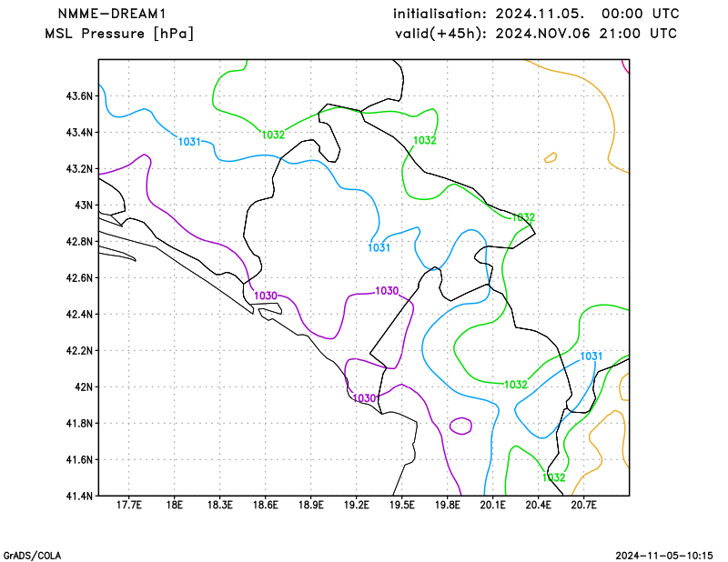Click the green 1032 label near 19.7E 43.4N

pos(425,141)
